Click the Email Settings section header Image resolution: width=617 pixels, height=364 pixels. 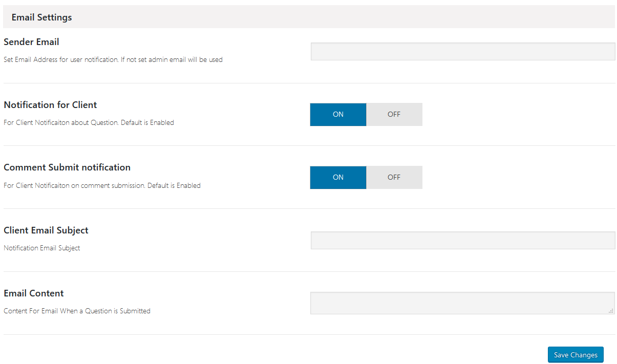[42, 17]
